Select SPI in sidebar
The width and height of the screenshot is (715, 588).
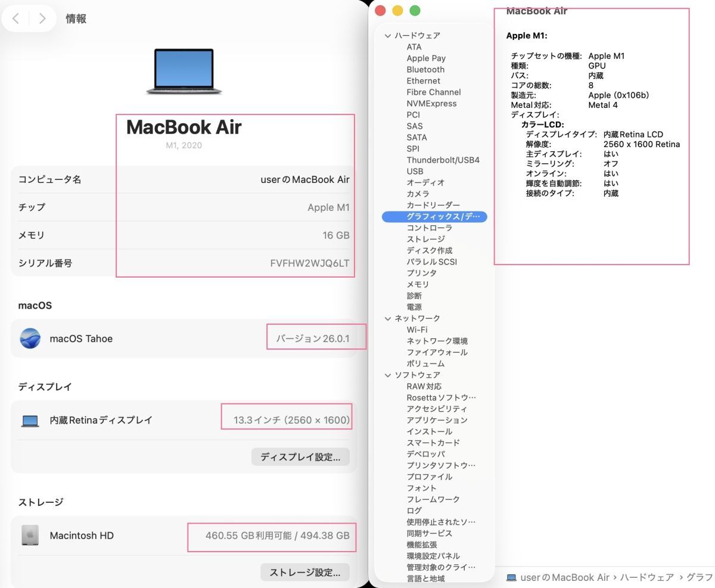coord(413,149)
